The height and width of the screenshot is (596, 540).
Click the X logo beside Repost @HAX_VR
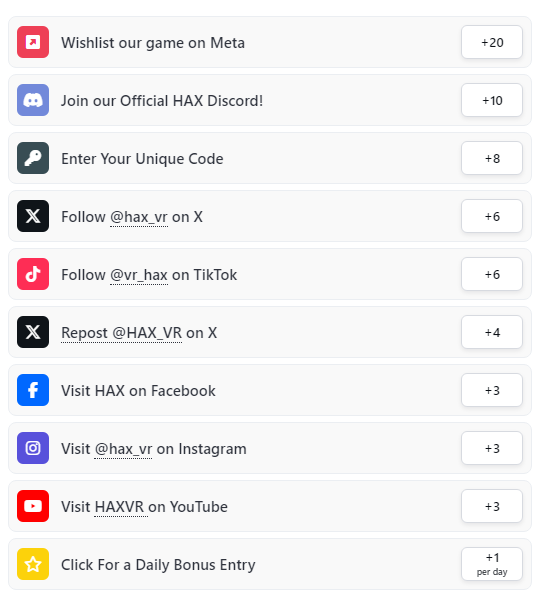point(33,332)
